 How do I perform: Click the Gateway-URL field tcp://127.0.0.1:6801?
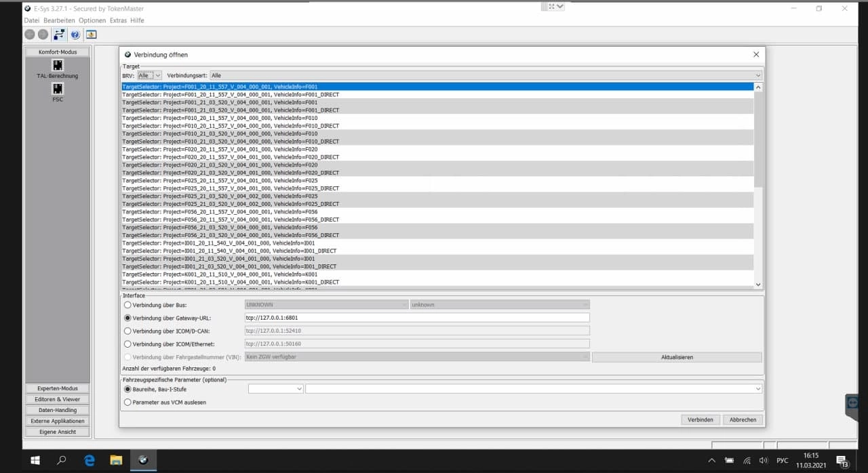click(x=417, y=317)
